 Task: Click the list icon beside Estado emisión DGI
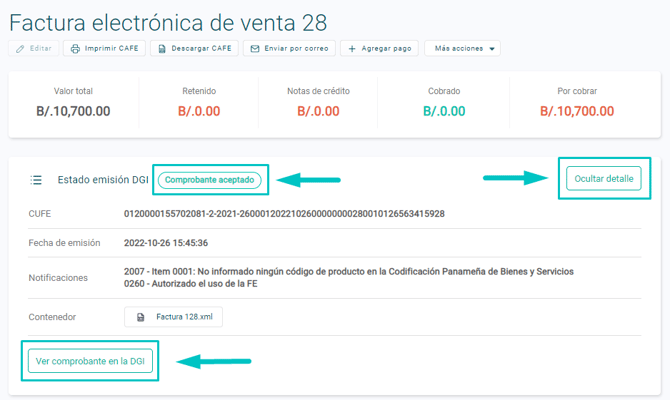click(x=36, y=180)
